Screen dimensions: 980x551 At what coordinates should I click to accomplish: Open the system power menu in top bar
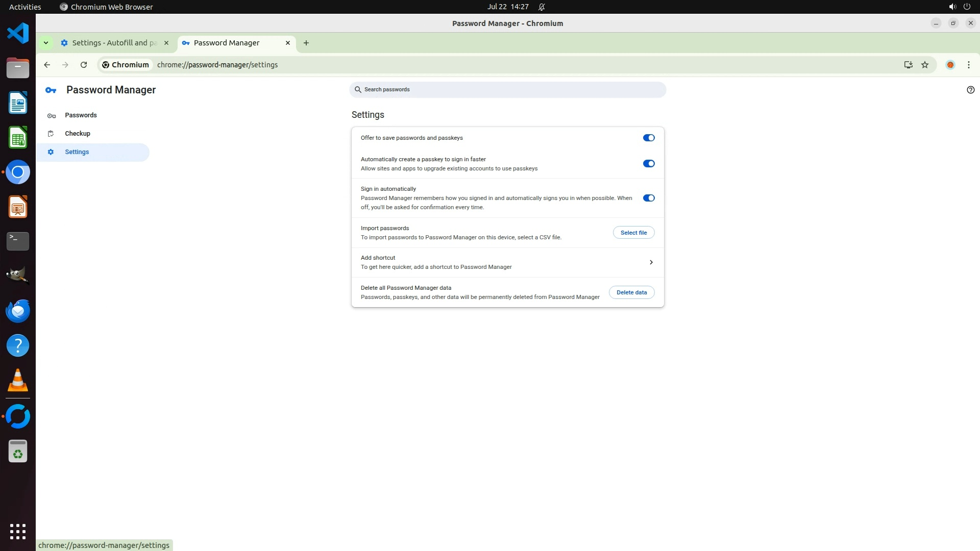pyautogui.click(x=966, y=7)
